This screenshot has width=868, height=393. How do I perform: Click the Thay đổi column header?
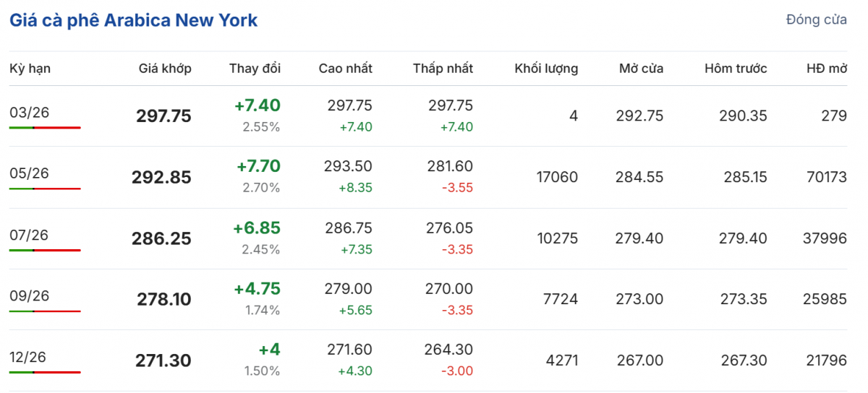pyautogui.click(x=255, y=69)
